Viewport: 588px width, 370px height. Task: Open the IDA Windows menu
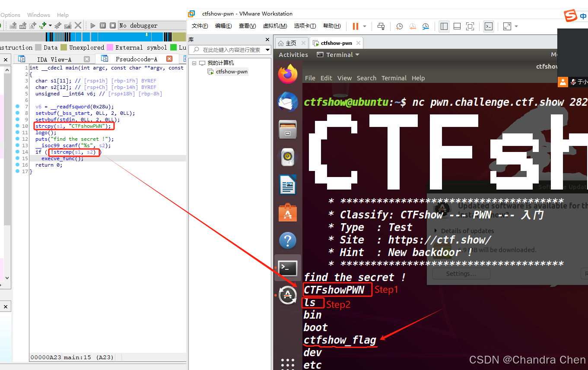38,15
